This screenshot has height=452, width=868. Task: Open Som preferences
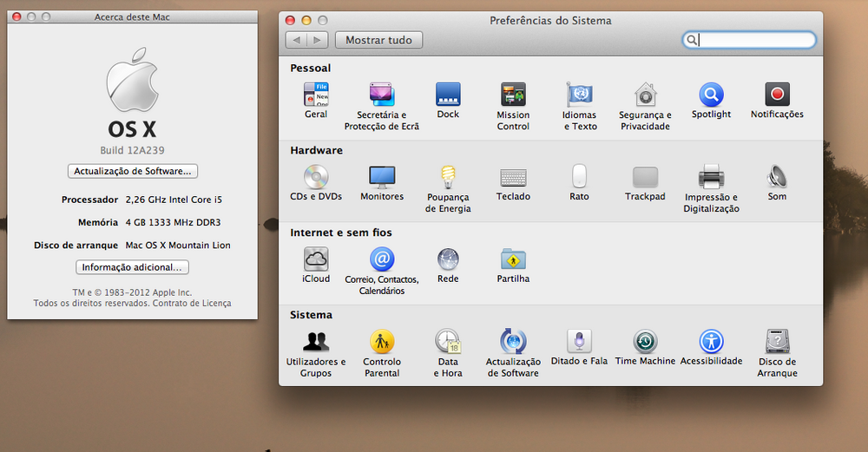click(777, 182)
